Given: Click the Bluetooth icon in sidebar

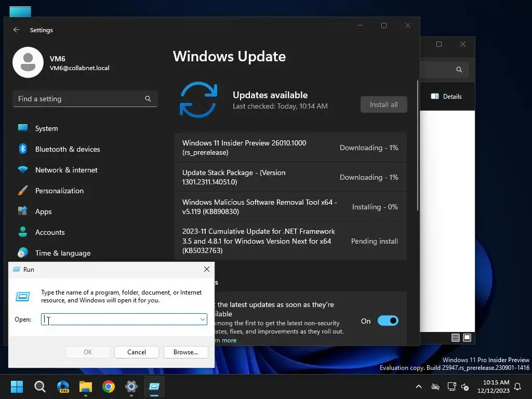Looking at the screenshot, I should 23,149.
